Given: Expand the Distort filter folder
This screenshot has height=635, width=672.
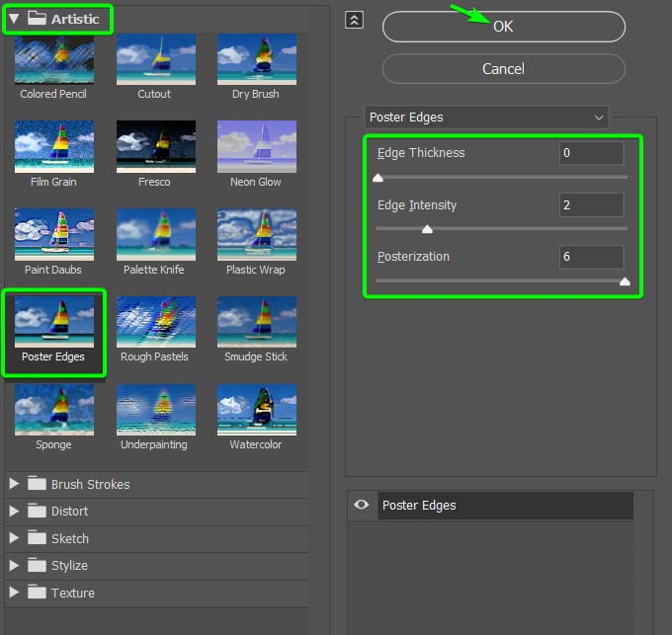Looking at the screenshot, I should pos(14,511).
